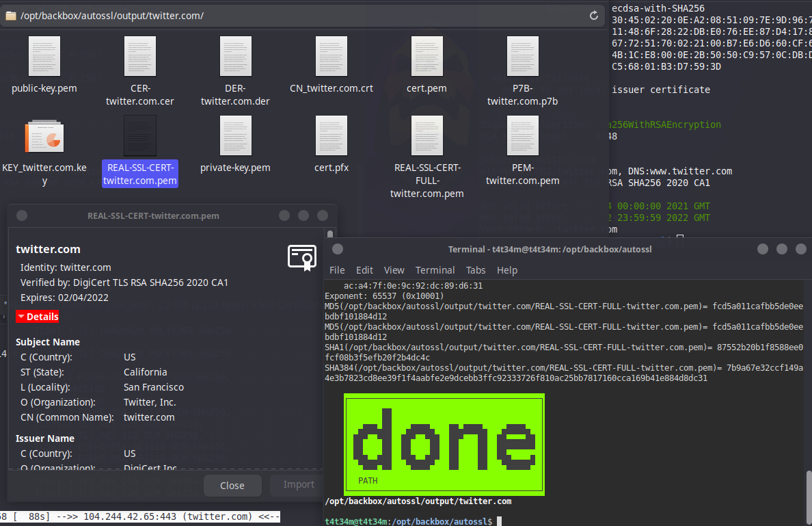Click the left circular button of certificate window

(22, 215)
